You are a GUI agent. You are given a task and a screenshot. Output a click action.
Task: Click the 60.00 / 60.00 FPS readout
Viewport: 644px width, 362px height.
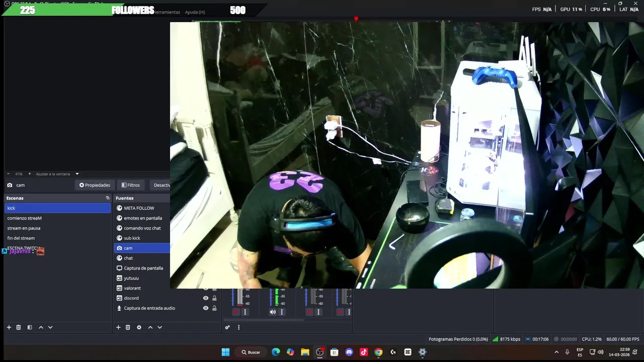point(623,339)
